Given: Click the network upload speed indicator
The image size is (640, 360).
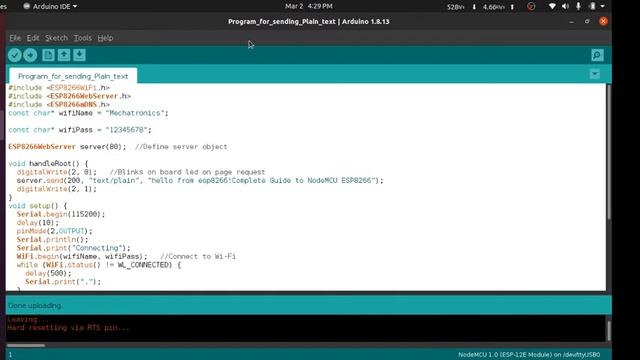Looking at the screenshot, I should pyautogui.click(x=498, y=7).
